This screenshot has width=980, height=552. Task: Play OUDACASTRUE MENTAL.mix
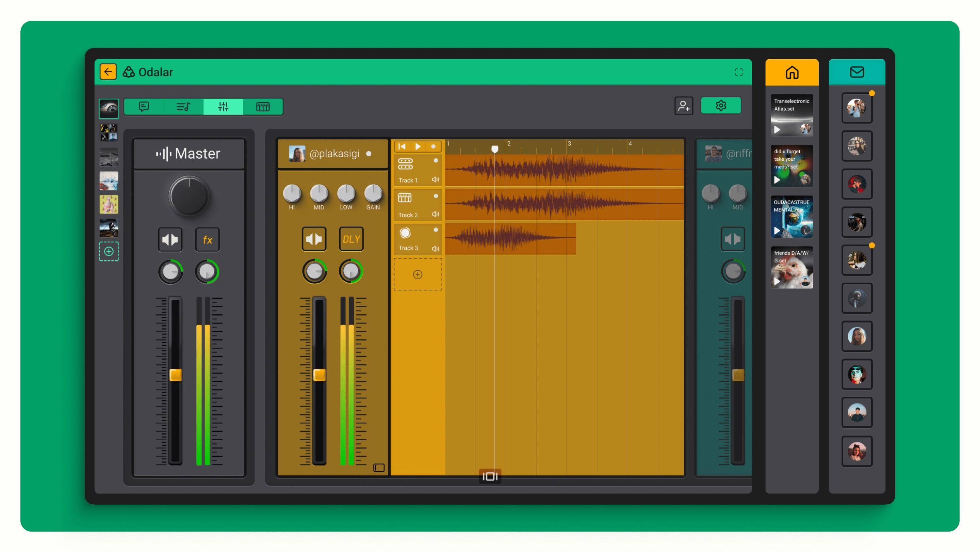777,231
